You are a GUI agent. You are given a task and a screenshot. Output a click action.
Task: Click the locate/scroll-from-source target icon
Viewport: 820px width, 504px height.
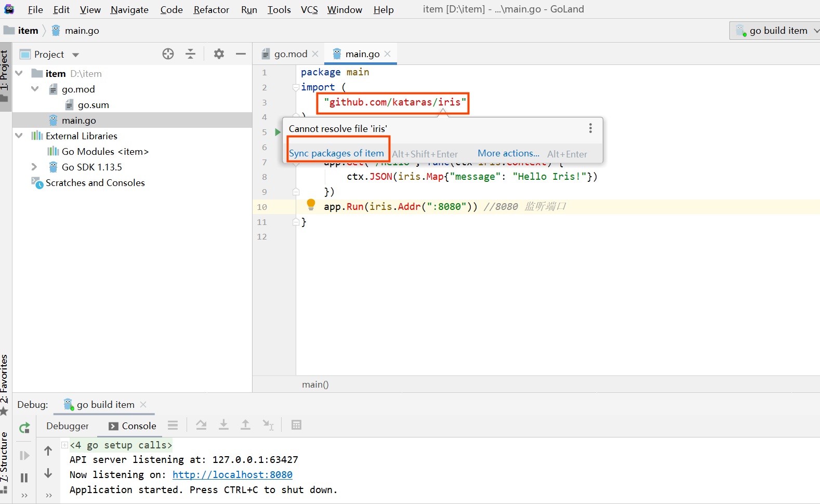[168, 54]
